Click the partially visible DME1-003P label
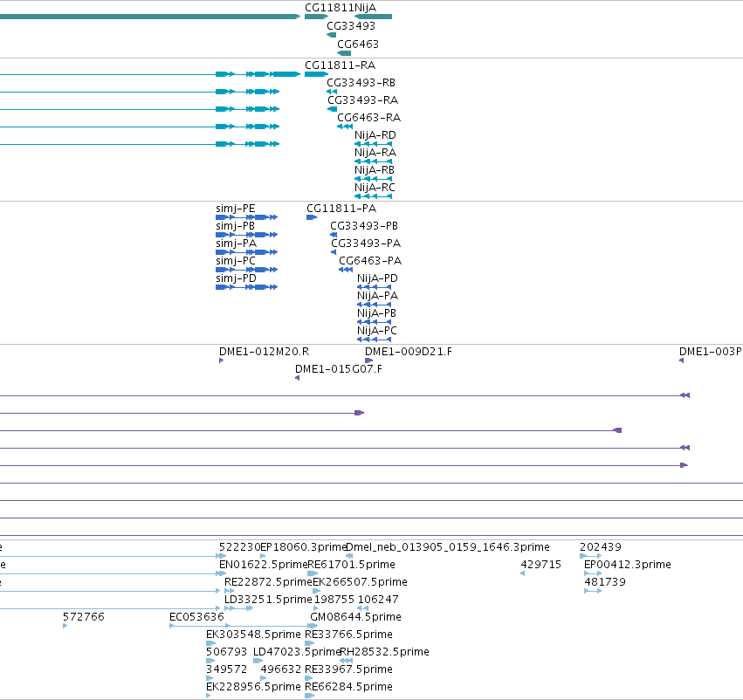 pos(711,352)
